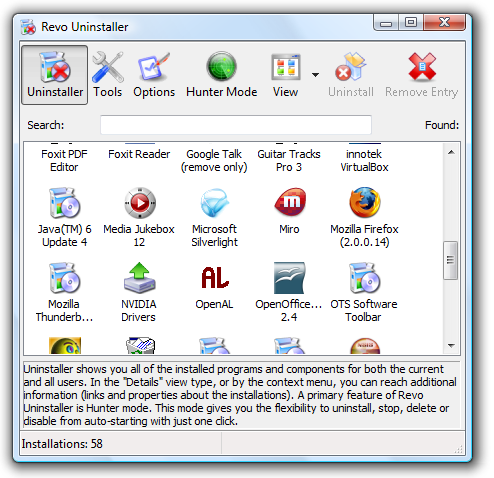
Task: Click the View toolbar icon
Action: pyautogui.click(x=285, y=67)
